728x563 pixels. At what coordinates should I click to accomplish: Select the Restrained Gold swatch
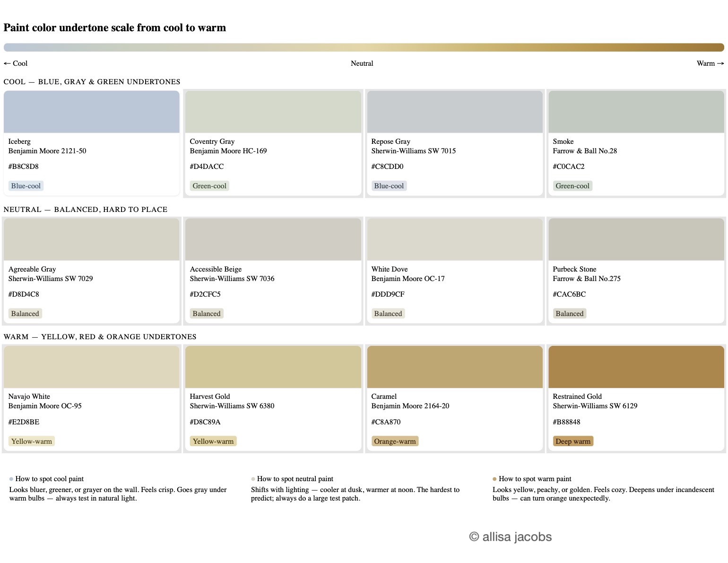pyautogui.click(x=636, y=367)
